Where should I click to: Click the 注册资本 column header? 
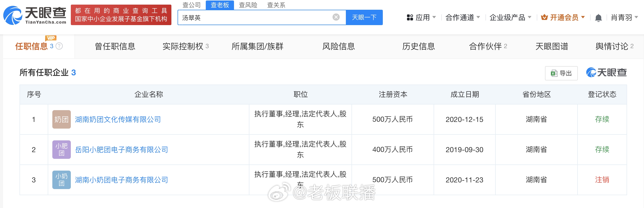coord(393,95)
